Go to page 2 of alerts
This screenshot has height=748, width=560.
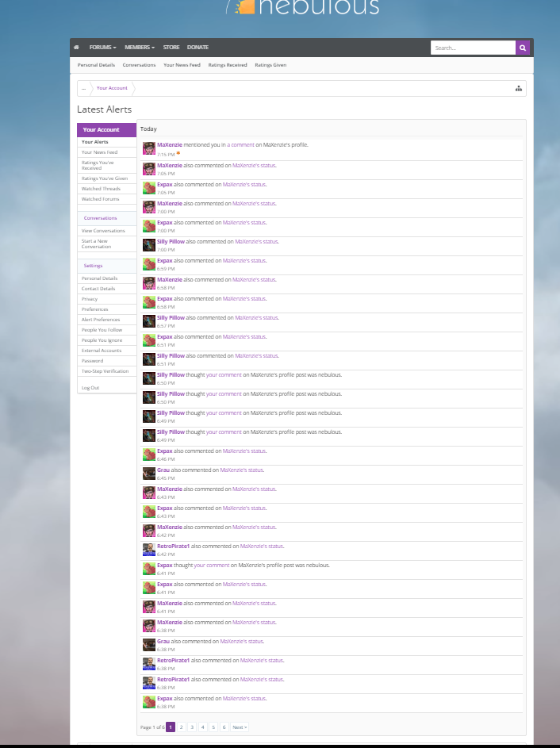click(x=182, y=727)
